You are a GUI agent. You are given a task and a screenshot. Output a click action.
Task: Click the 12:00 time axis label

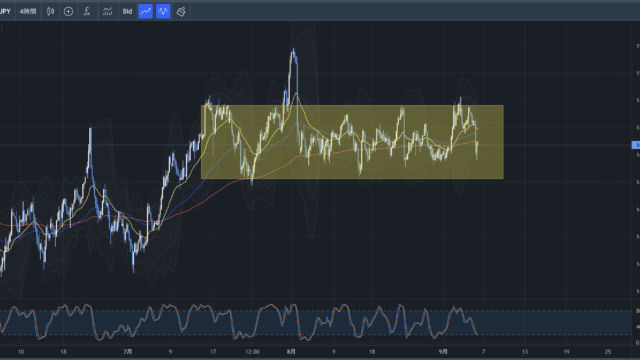[252, 351]
